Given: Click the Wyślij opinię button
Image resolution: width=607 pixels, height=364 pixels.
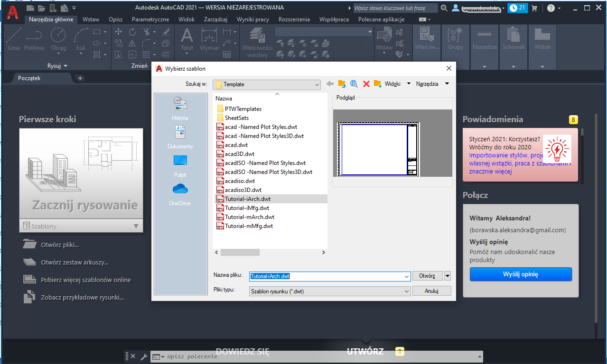Looking at the screenshot, I should pos(521,274).
